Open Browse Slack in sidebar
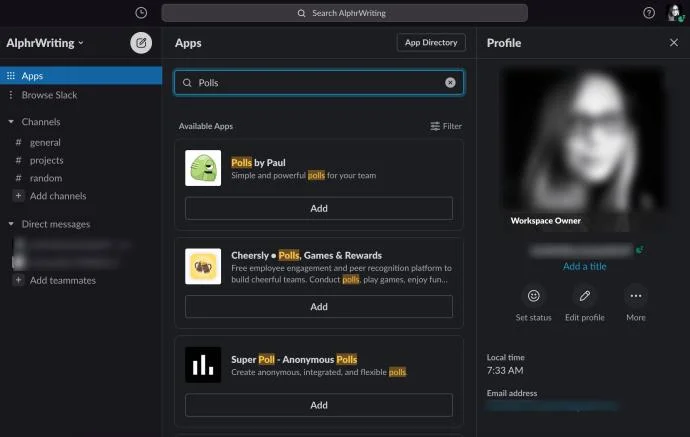 (x=49, y=95)
